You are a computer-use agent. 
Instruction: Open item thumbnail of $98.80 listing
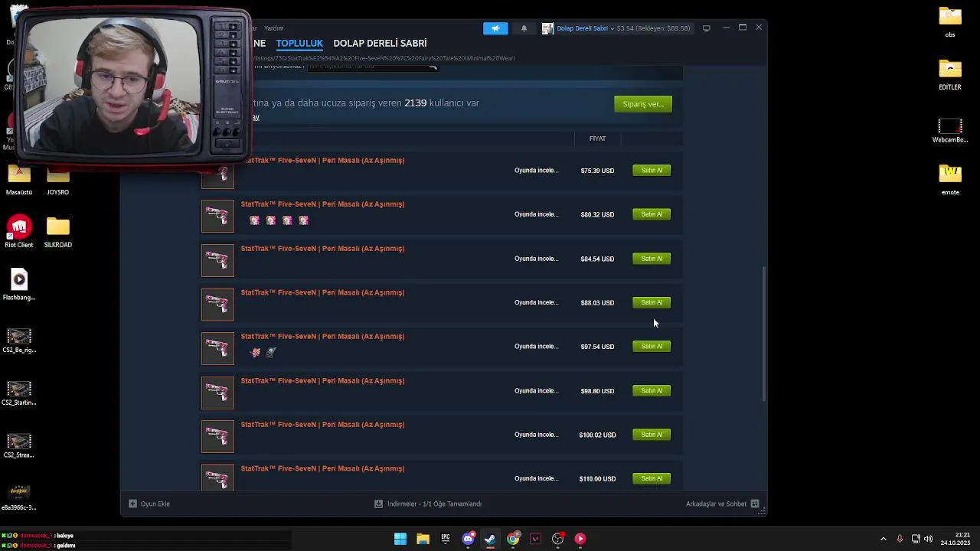[217, 393]
